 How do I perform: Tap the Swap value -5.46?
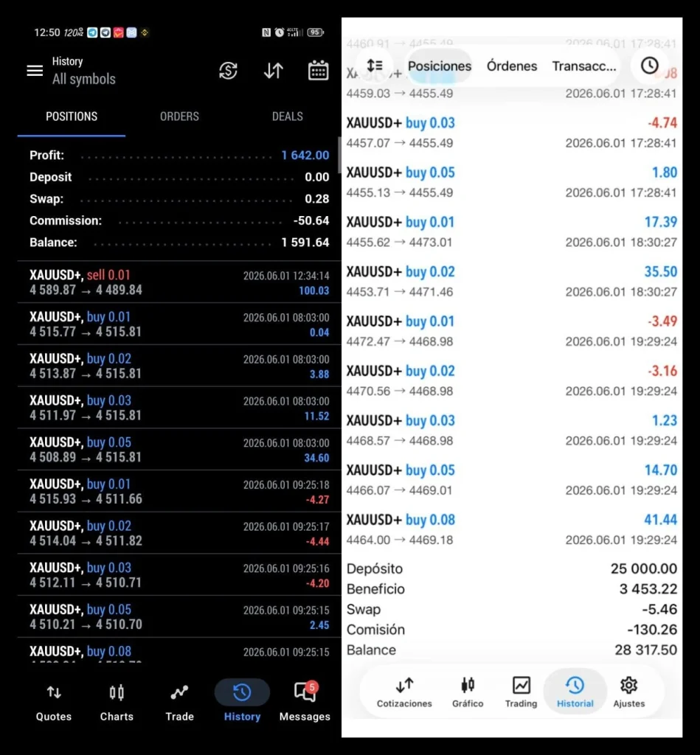(659, 609)
